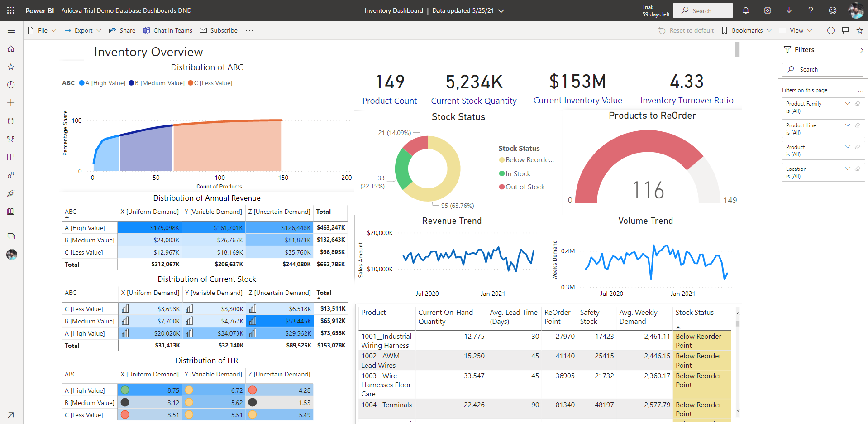Screen dimensions: 868x424
Task: Expand the Product Family filter card
Action: [847, 103]
